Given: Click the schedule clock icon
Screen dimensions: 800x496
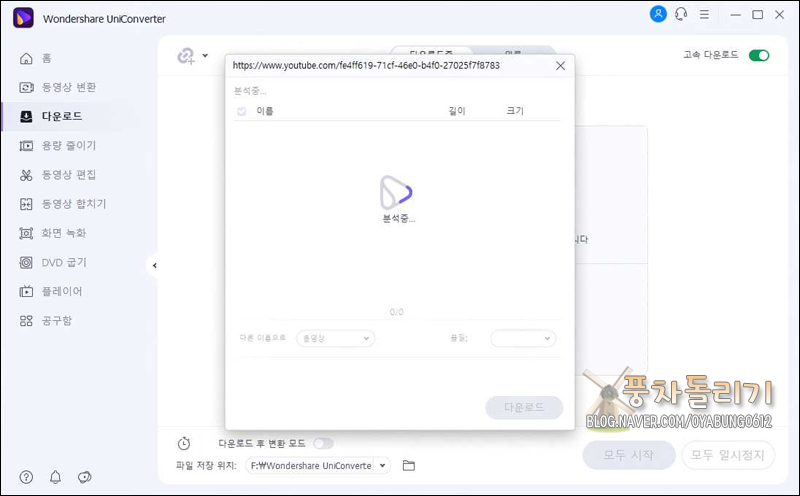Looking at the screenshot, I should click(x=184, y=443).
